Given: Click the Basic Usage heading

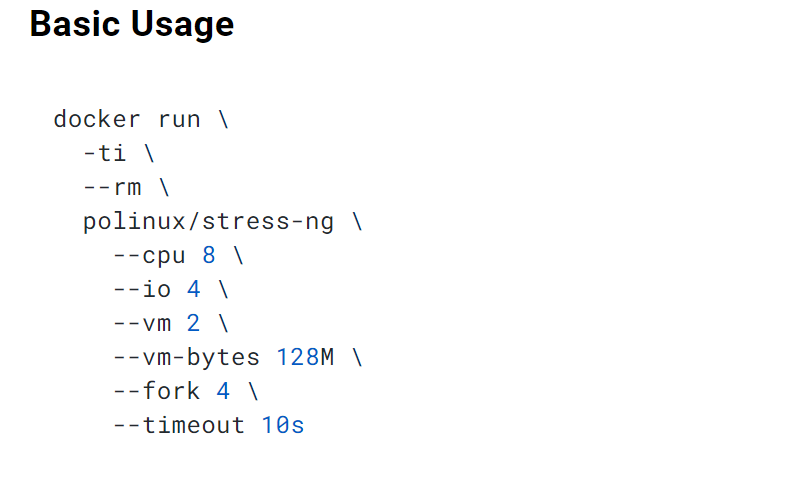Looking at the screenshot, I should coord(132,24).
